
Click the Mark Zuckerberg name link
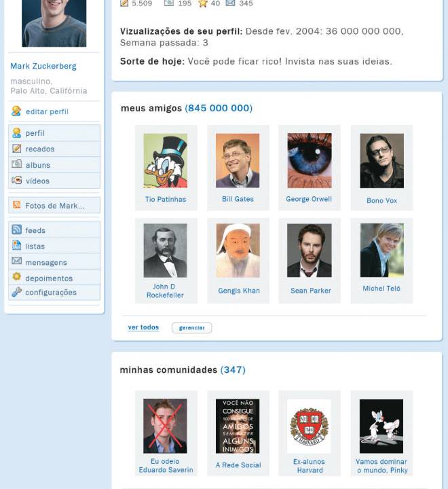click(43, 66)
